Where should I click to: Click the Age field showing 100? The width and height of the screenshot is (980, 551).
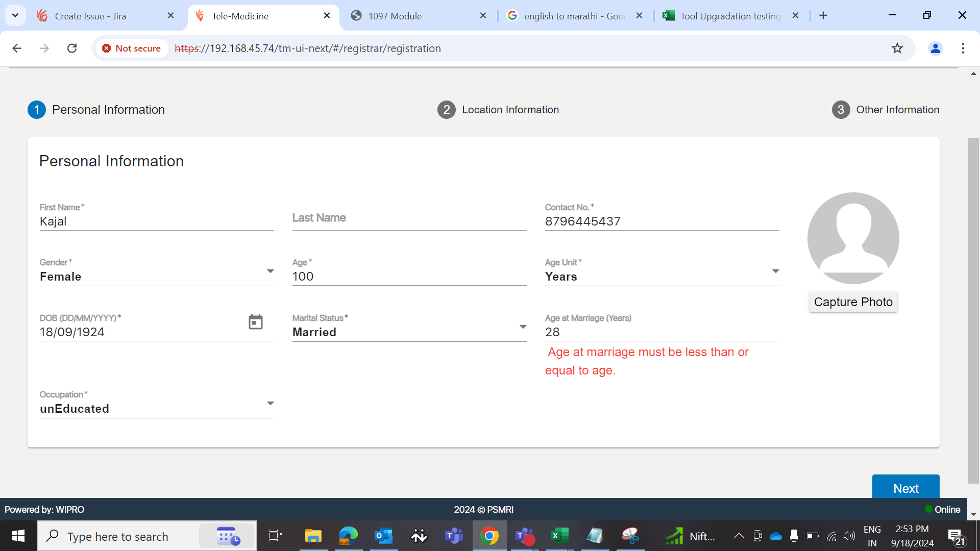(409, 276)
